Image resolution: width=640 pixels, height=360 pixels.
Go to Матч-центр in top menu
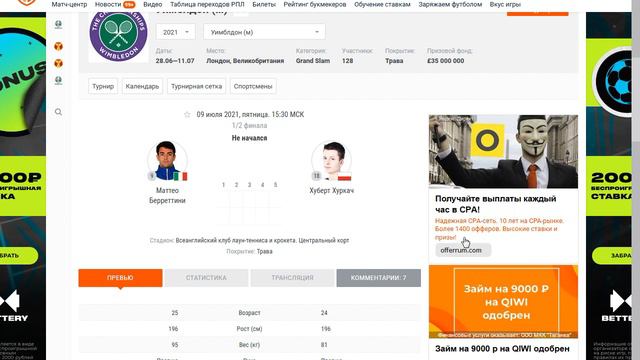coord(69,4)
